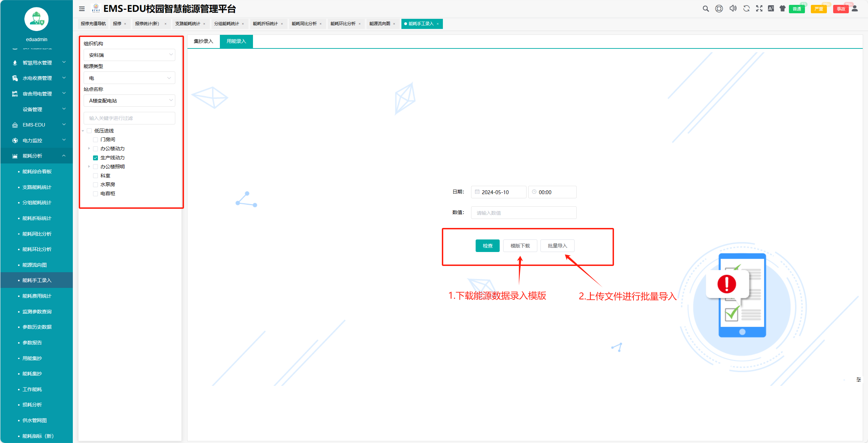Screen dimensions: 868x443
Task: Open the 站点名称 dropdown showing A楼变配电站
Action: (x=129, y=100)
